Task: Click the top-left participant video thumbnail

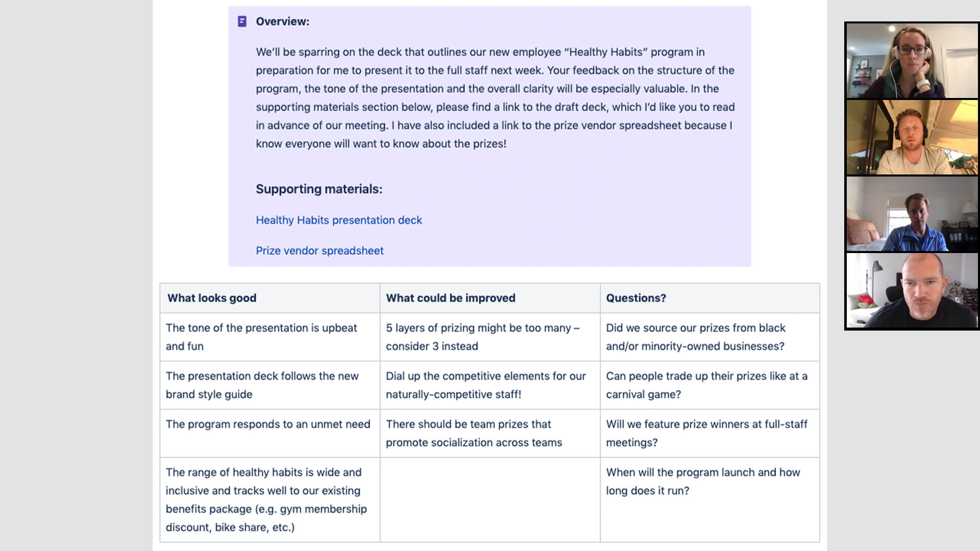Action: [912, 61]
